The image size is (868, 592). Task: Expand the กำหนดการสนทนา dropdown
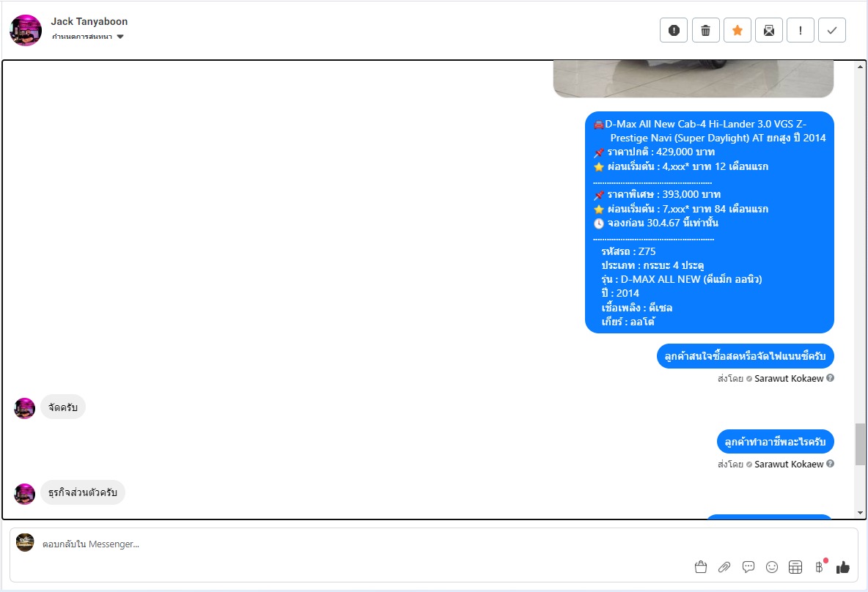pyautogui.click(x=88, y=37)
